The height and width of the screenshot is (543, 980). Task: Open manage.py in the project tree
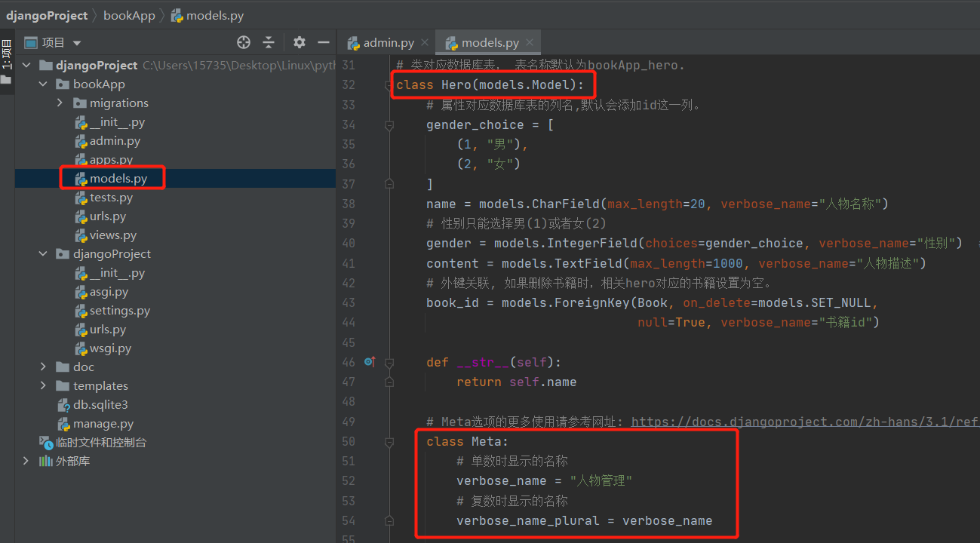(x=103, y=424)
